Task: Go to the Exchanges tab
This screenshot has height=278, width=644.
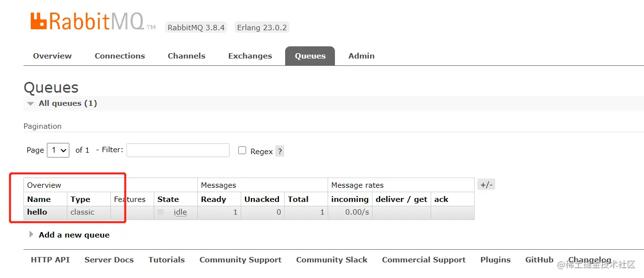Action: (250, 56)
